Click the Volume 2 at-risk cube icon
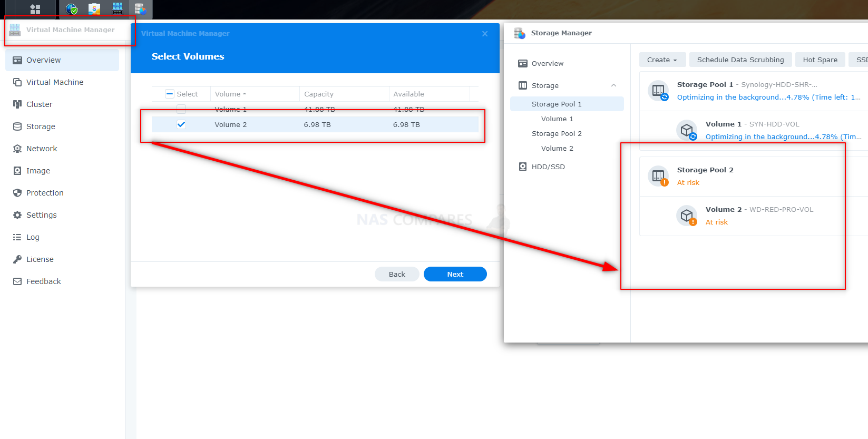Screen dimensions: 868x439 coord(687,216)
